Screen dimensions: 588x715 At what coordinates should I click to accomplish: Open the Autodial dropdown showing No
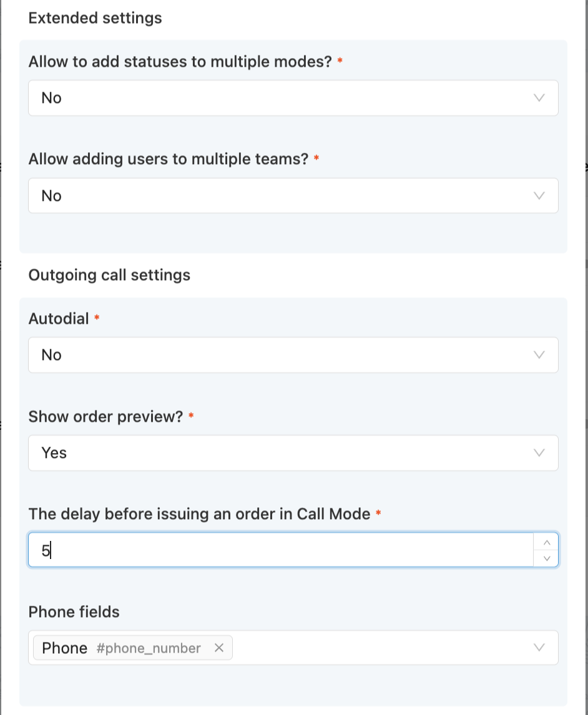coord(293,355)
